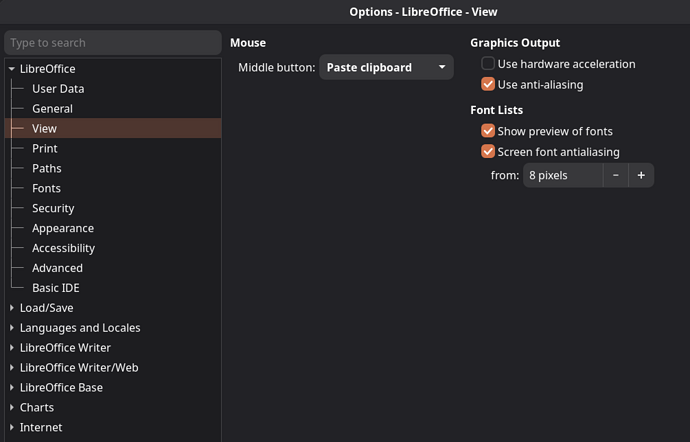Click the Use hardware acceleration label text

point(566,64)
